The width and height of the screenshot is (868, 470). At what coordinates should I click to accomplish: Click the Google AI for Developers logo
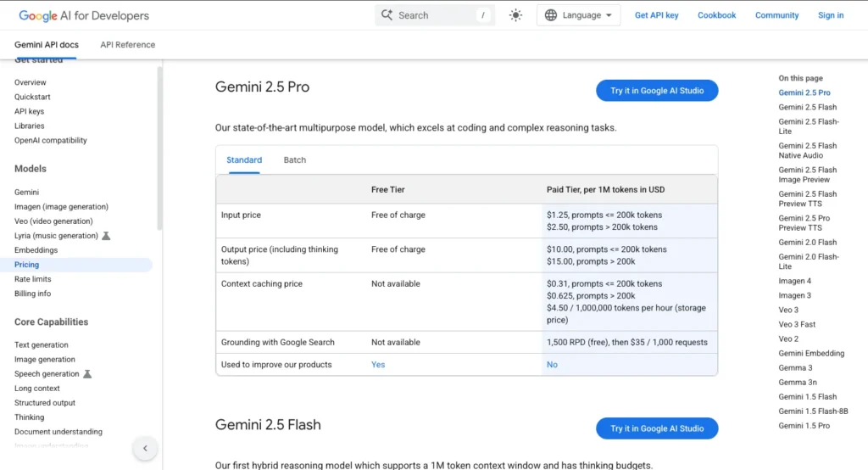tap(84, 15)
